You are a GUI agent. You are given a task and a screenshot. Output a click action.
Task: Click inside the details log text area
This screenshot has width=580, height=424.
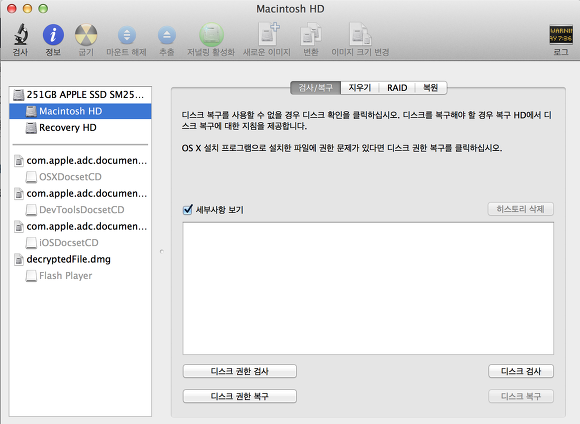click(x=368, y=289)
